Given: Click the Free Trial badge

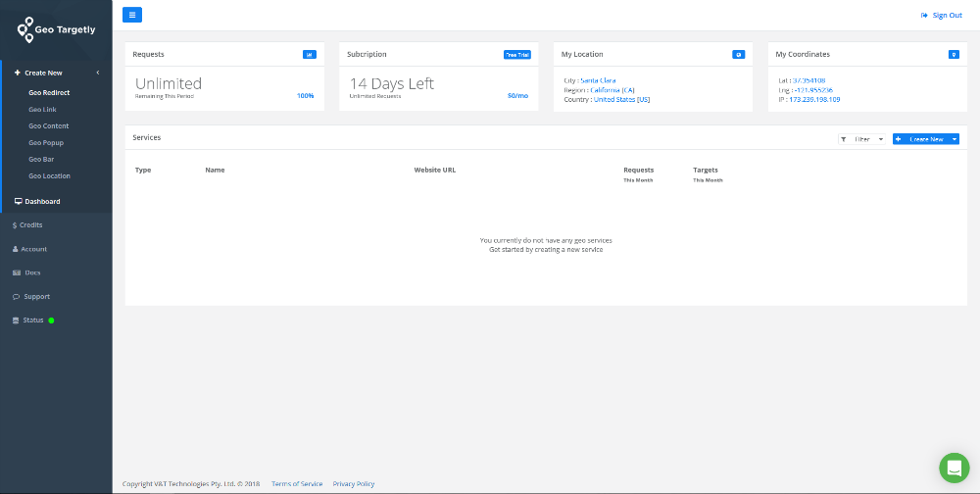Looking at the screenshot, I should tap(516, 55).
